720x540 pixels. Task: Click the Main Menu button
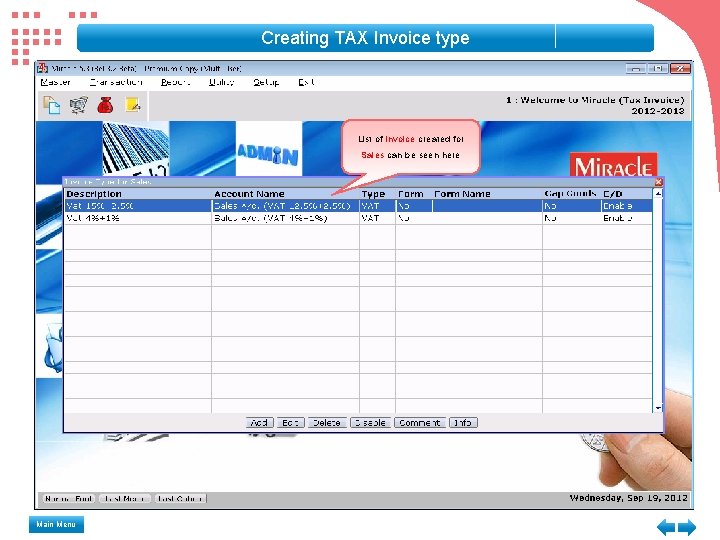(x=56, y=524)
